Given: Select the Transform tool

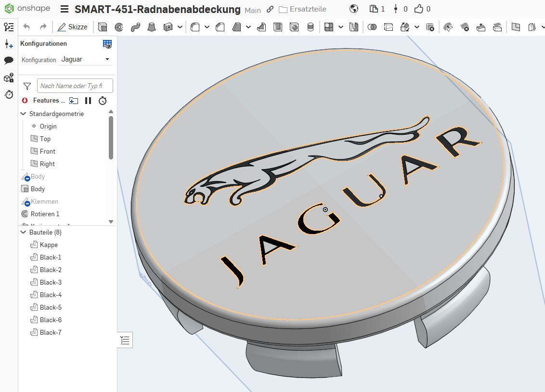Looking at the screenshot, I should pos(405,27).
